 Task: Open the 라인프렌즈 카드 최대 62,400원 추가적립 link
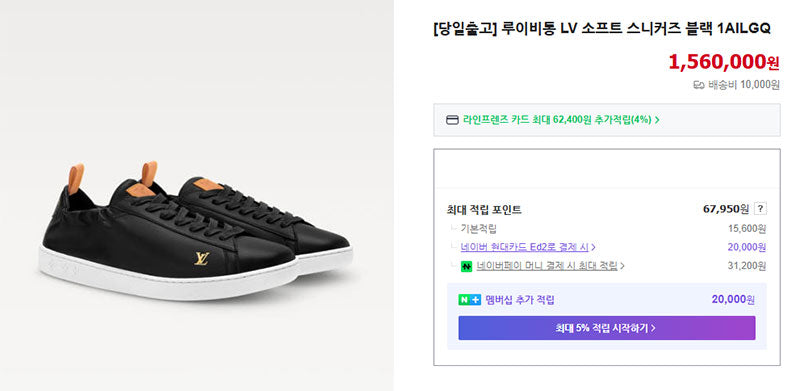point(557,120)
